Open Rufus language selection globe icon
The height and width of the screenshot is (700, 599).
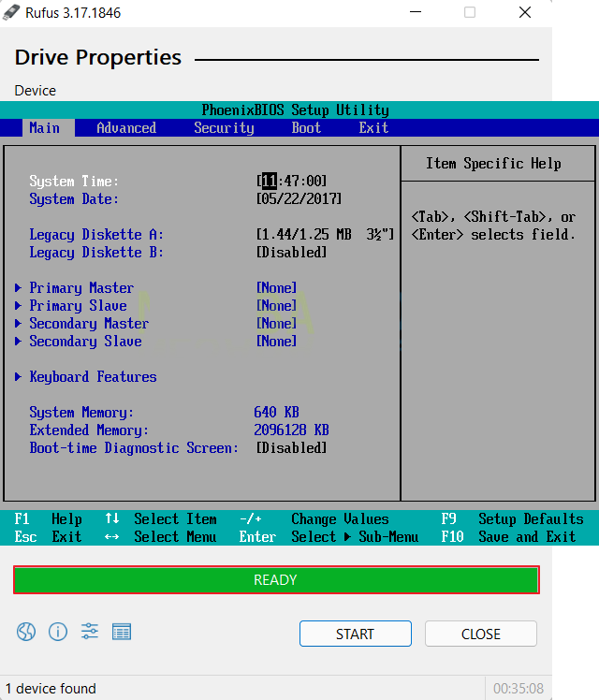coord(26,632)
